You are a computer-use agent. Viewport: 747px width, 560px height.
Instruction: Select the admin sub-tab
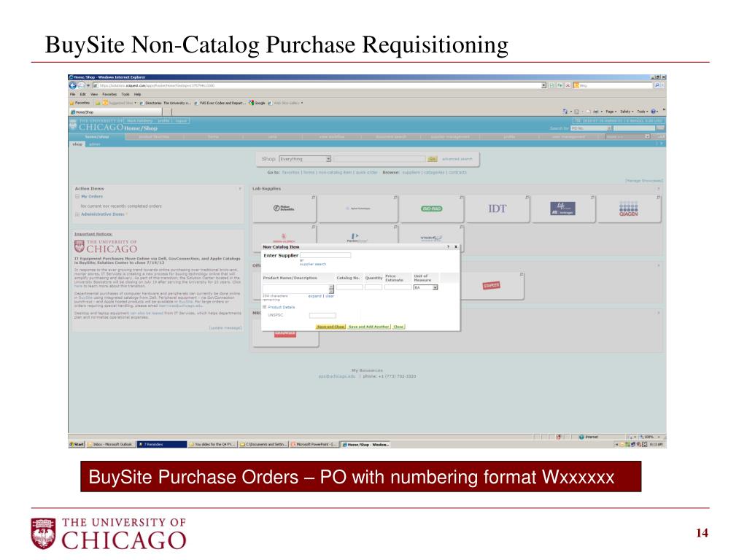[x=95, y=144]
